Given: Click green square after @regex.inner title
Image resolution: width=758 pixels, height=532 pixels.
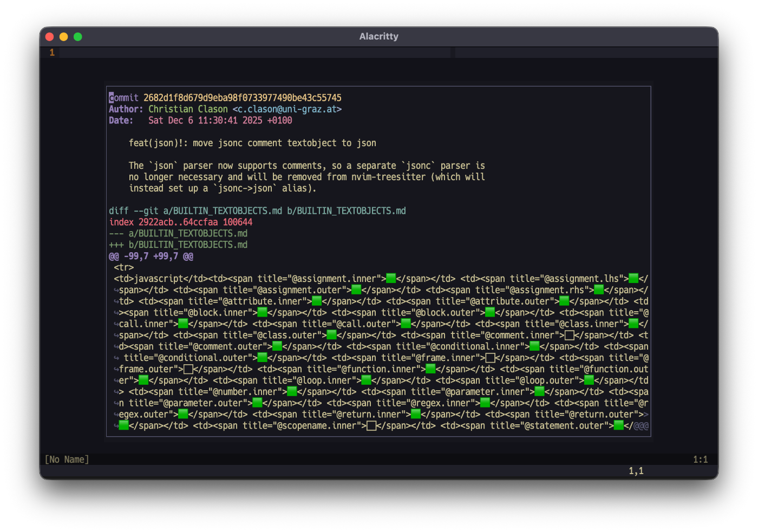Looking at the screenshot, I should (x=485, y=404).
